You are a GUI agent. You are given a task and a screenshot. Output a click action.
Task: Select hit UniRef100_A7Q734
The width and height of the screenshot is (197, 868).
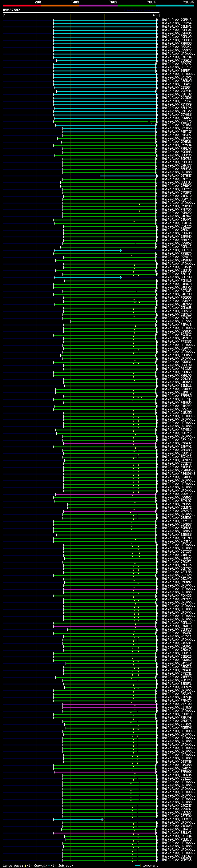pos(176,57)
